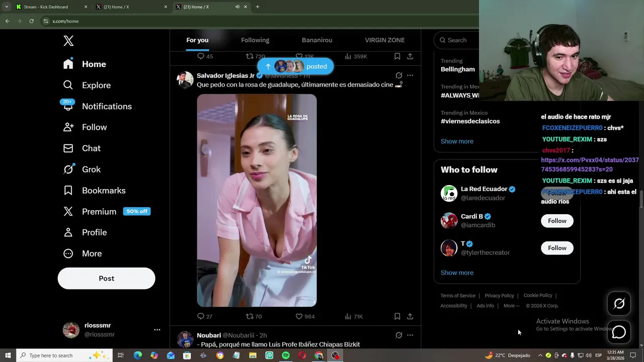Repost the Salvador Iglesias Jr post
This screenshot has width=644, height=362.
click(x=254, y=316)
